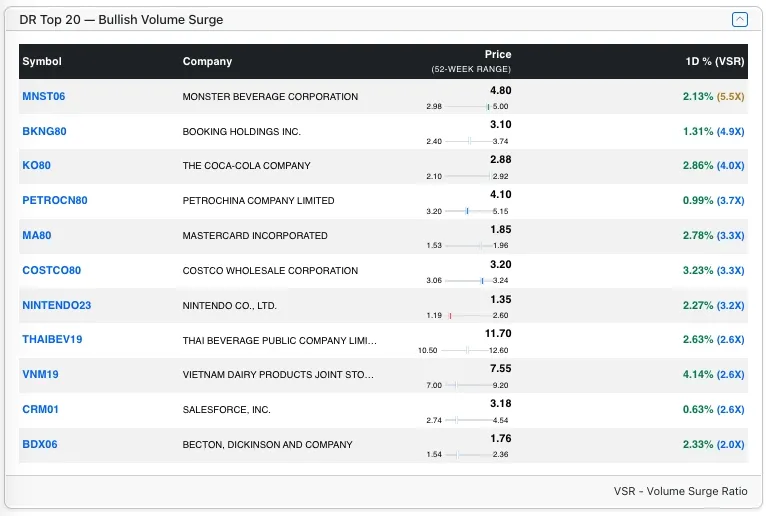Viewport: 766px width, 516px height.
Task: Sort by the 1D % (VSR) header
Action: coord(715,62)
